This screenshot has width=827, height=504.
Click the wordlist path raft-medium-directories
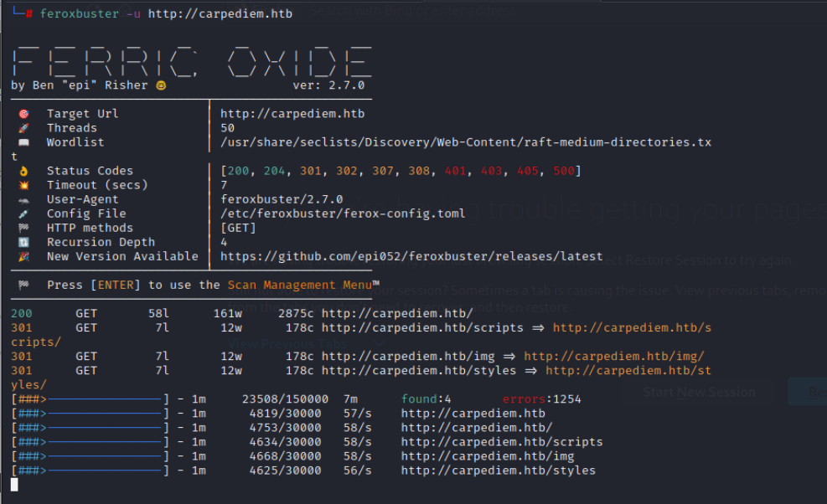coord(466,142)
